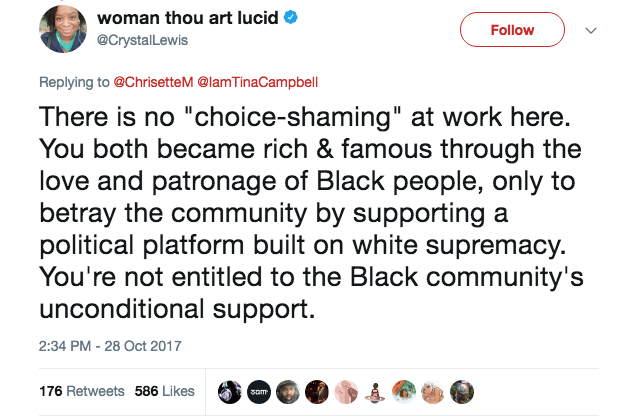Click the meditating figure liker avatar
The height and width of the screenshot is (416, 634).
tap(372, 390)
